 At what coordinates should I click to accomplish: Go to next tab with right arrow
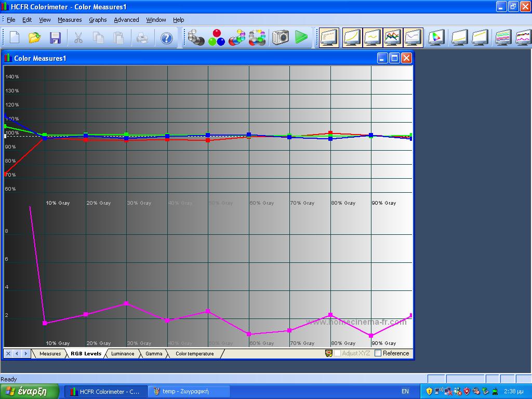click(x=25, y=353)
